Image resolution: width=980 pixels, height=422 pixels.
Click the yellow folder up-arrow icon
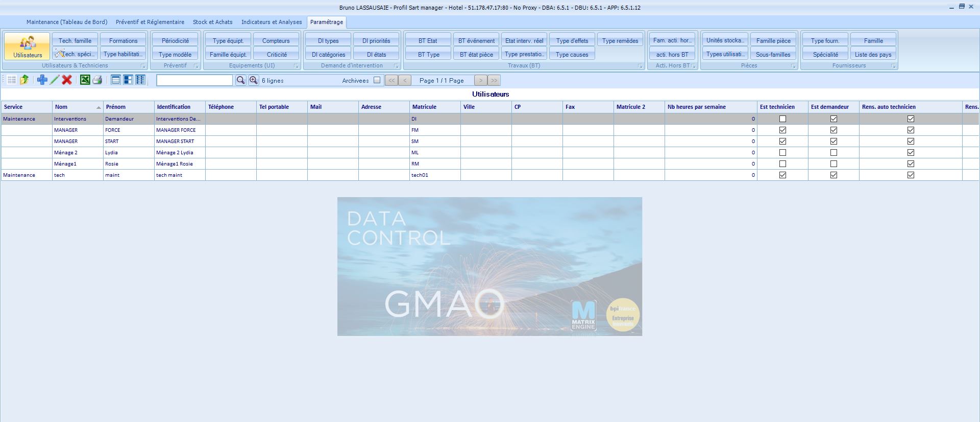tap(24, 80)
